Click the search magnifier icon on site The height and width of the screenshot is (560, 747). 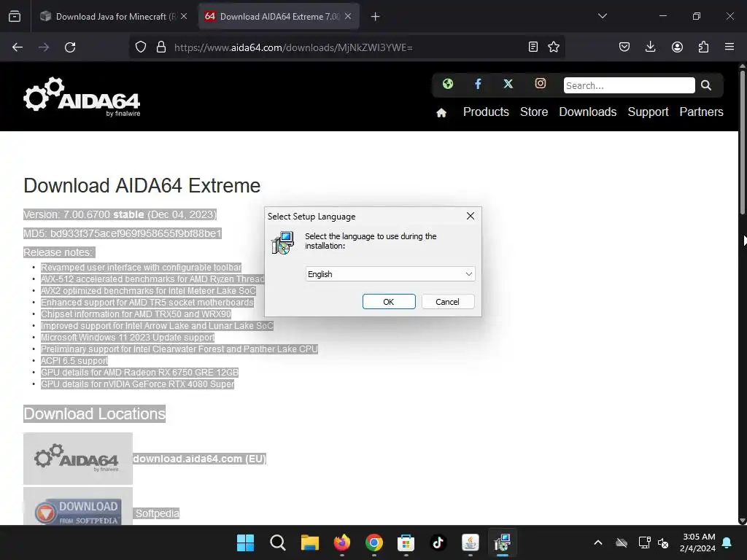point(706,85)
